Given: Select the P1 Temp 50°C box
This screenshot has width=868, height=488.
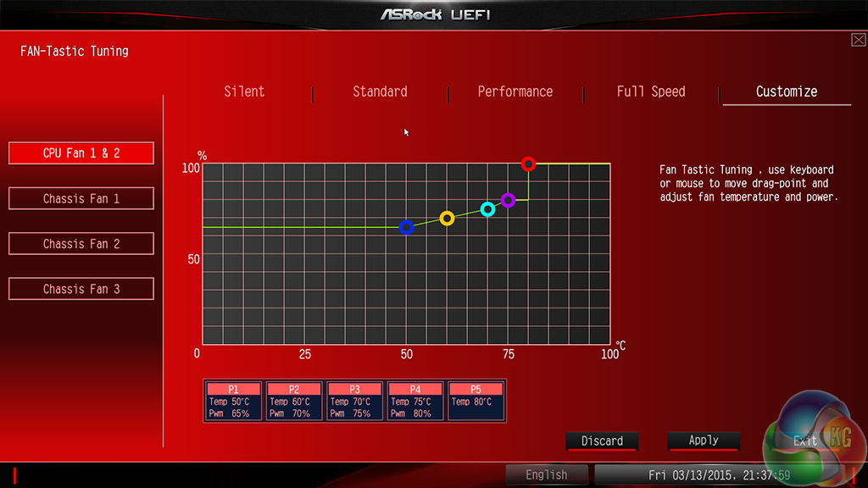Looking at the screenshot, I should pos(233,401).
